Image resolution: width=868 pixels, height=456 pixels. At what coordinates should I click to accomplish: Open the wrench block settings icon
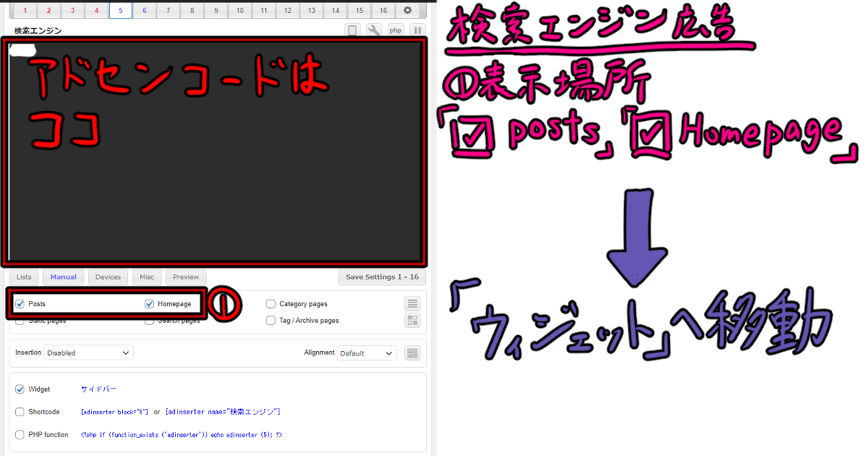[x=375, y=30]
